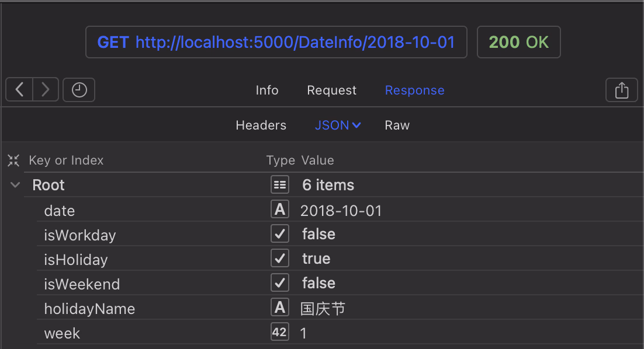Open the JSON format dropdown
The height and width of the screenshot is (349, 644).
coord(338,125)
